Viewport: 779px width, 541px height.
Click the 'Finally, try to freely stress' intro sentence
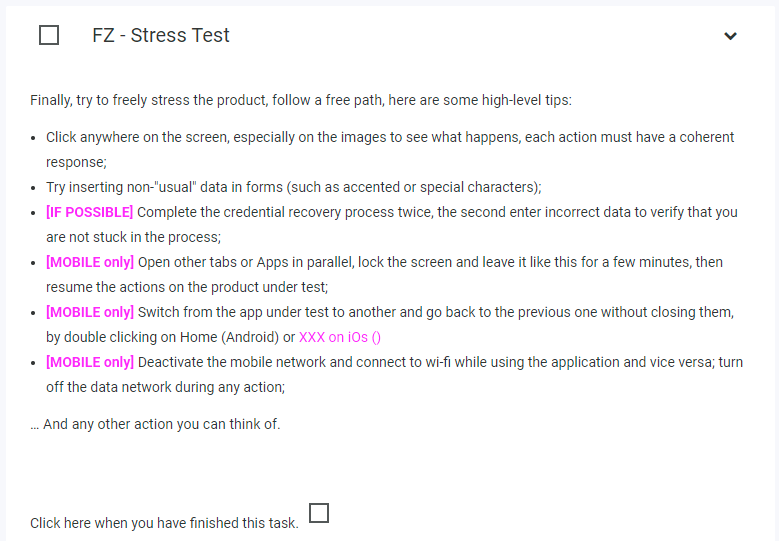coord(301,100)
